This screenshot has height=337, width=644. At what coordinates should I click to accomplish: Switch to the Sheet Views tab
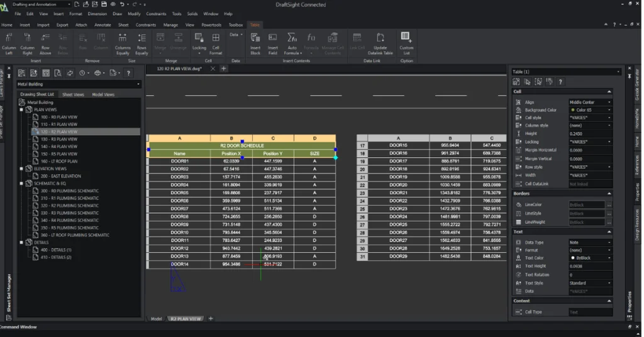click(x=73, y=94)
